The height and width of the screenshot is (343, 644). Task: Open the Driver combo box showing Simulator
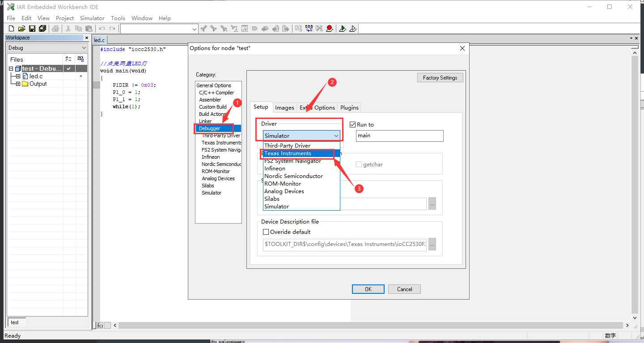(x=301, y=136)
